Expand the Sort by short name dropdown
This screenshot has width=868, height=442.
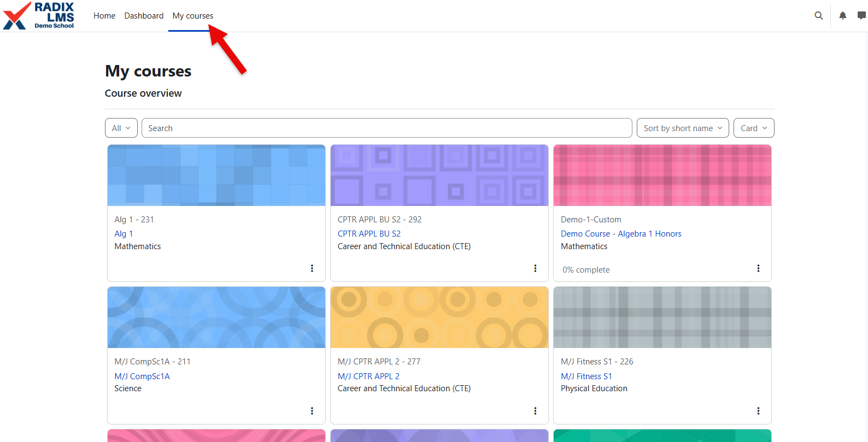tap(683, 128)
